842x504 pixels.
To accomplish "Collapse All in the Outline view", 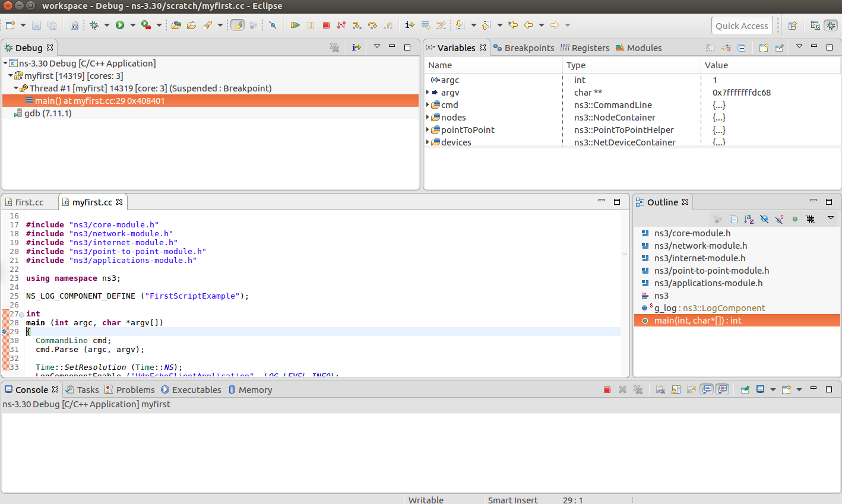I will tap(733, 219).
